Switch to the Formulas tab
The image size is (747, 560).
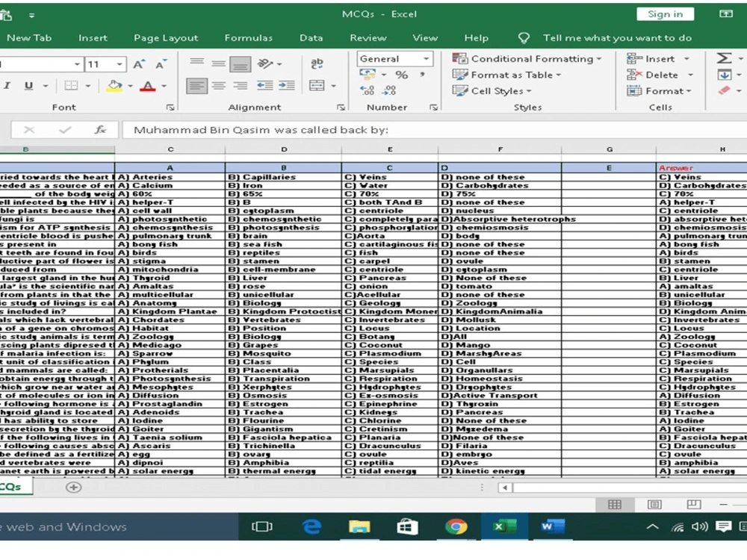point(249,37)
